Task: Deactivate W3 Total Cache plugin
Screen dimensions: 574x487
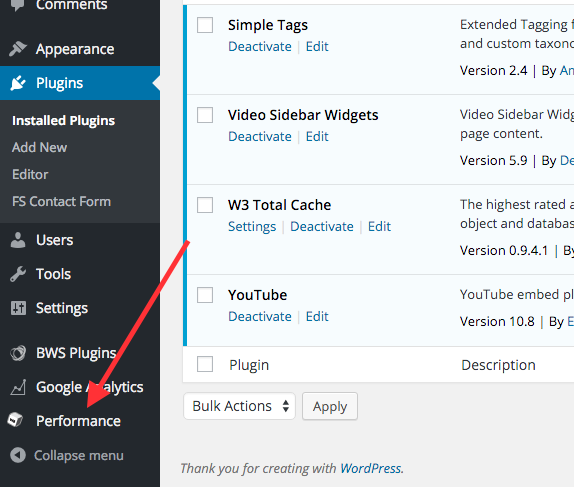Action: click(322, 227)
